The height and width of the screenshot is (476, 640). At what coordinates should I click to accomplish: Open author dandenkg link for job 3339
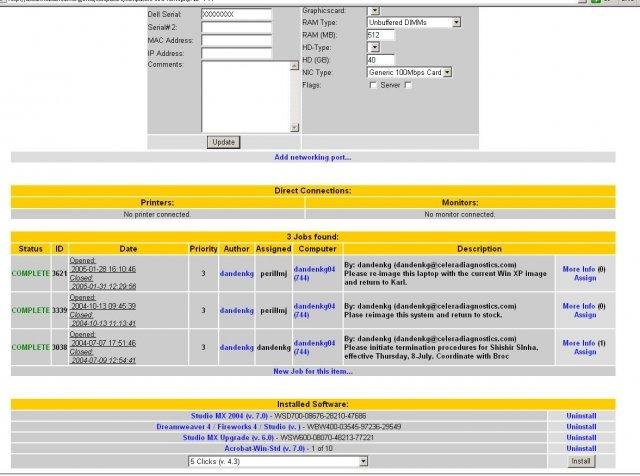(x=237, y=311)
